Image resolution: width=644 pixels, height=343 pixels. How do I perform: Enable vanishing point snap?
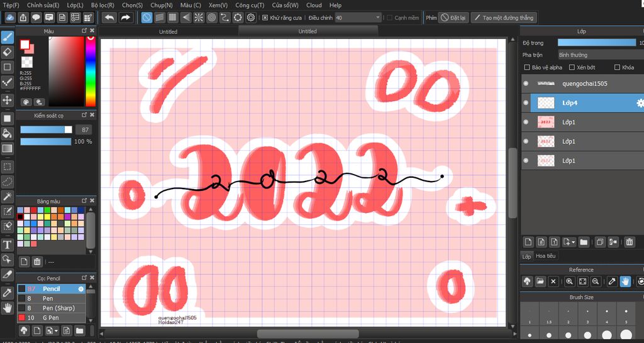pos(186,18)
